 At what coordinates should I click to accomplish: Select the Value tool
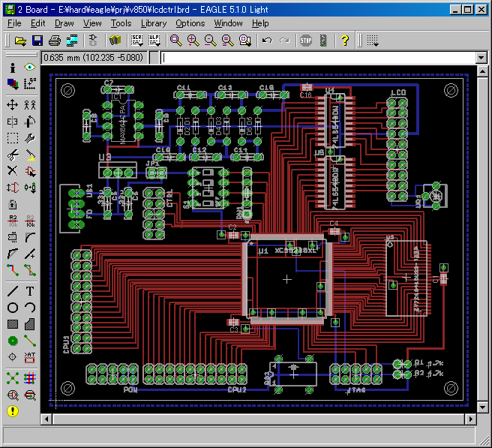[30, 221]
